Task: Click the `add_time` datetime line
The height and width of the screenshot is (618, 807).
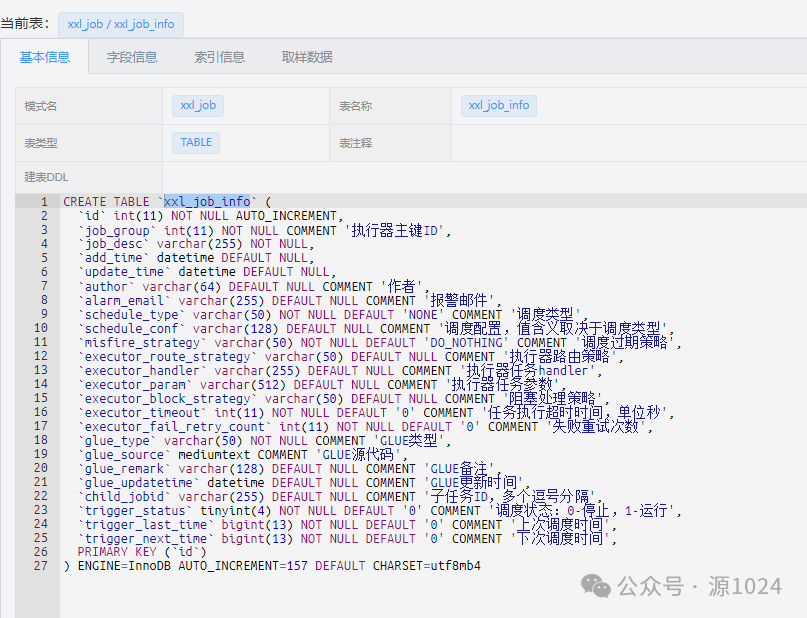Action: (196, 257)
